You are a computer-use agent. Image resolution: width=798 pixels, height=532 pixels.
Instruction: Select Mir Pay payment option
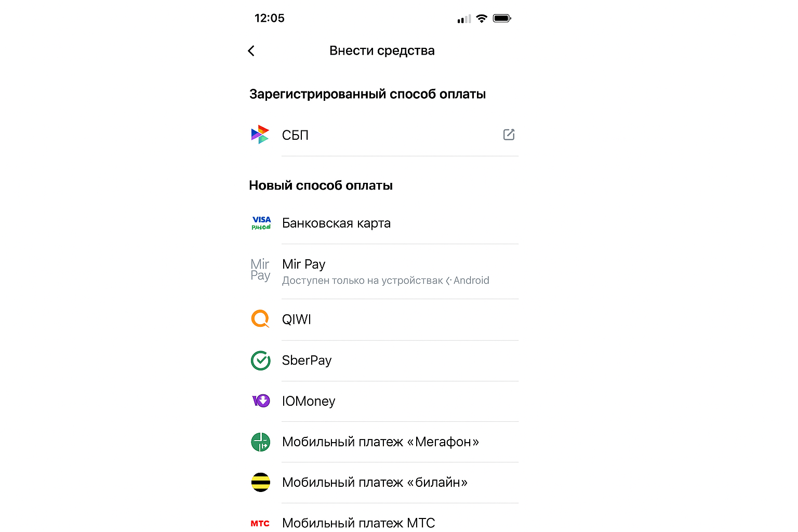[x=304, y=264]
